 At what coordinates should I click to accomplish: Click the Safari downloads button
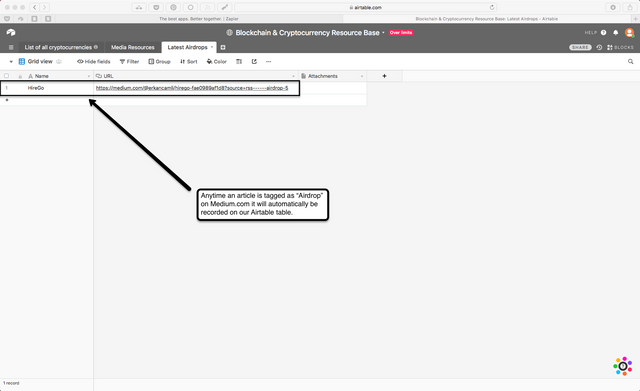tap(613, 7)
